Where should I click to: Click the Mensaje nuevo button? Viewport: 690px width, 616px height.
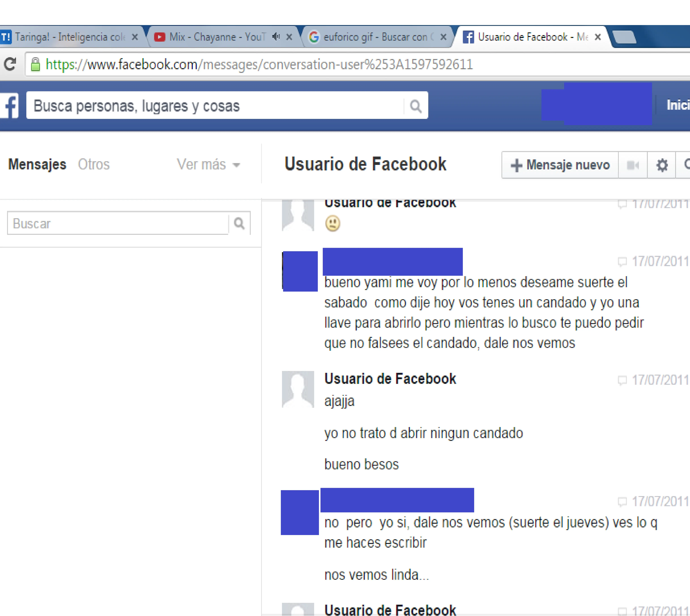pos(560,165)
